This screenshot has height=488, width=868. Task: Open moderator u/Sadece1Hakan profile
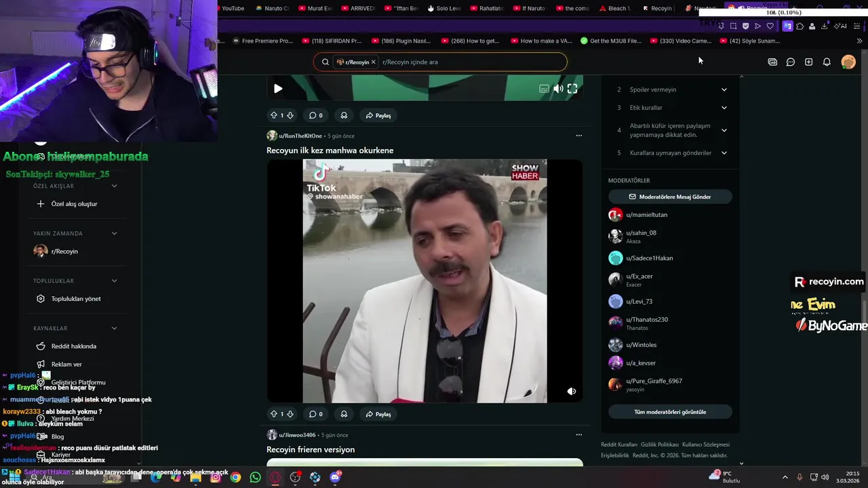650,258
